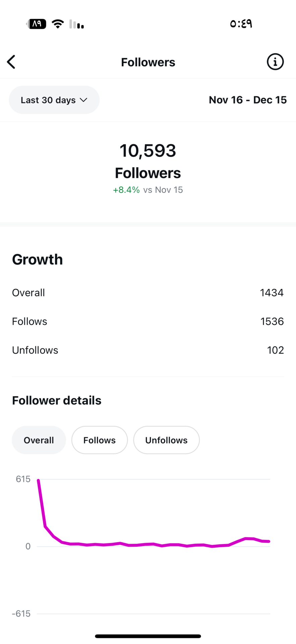Open the info icon in header

point(275,62)
